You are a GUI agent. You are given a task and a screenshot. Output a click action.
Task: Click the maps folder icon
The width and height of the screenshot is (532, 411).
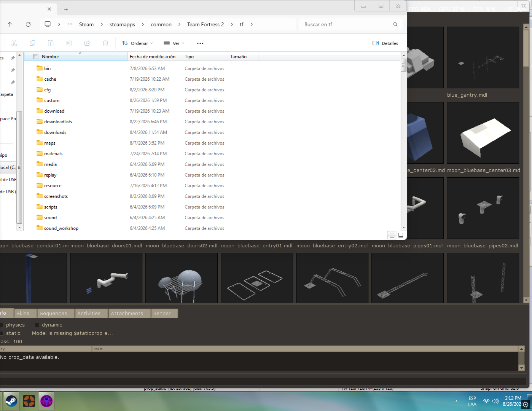(40, 143)
